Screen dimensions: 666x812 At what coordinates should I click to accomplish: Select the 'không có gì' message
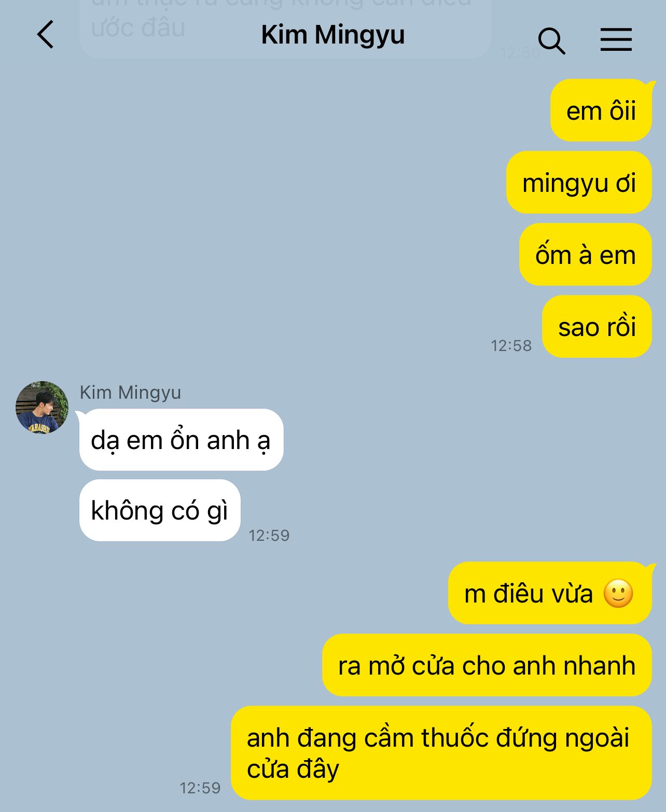click(x=160, y=510)
